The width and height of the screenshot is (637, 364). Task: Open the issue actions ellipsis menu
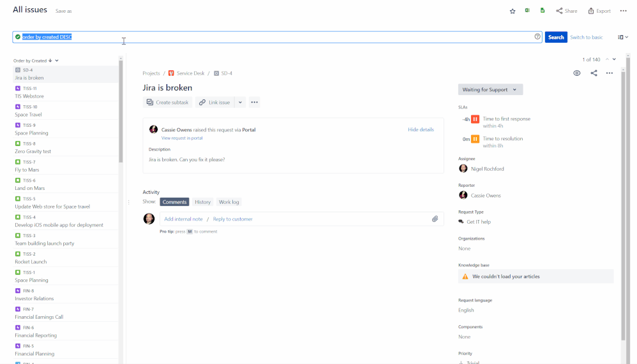[x=610, y=73]
